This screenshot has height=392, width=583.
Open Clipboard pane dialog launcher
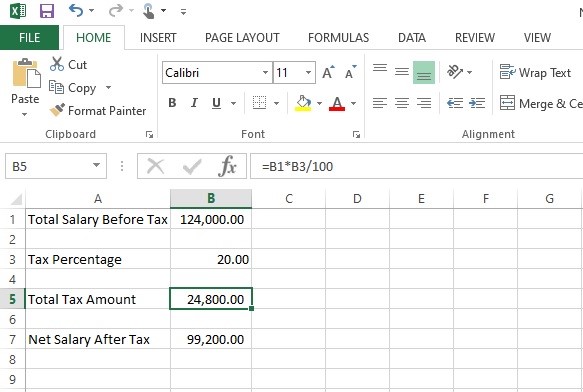tap(149, 135)
